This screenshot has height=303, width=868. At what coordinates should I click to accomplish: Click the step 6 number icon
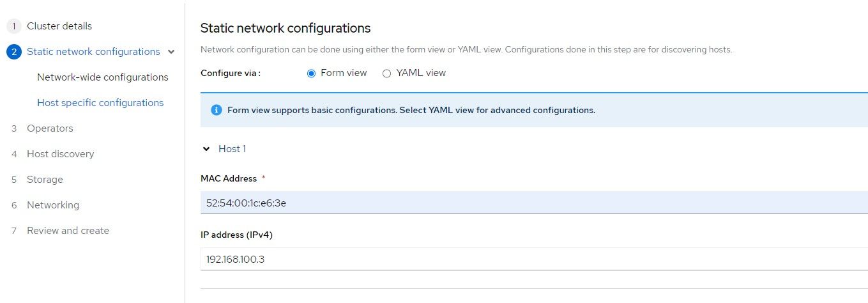(14, 205)
